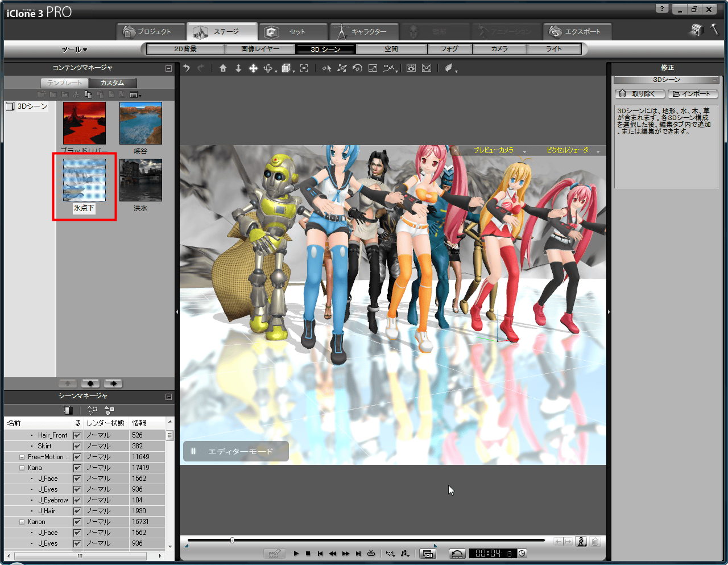Open the timeline editor icon
This screenshot has height=565, width=728.
tap(428, 554)
